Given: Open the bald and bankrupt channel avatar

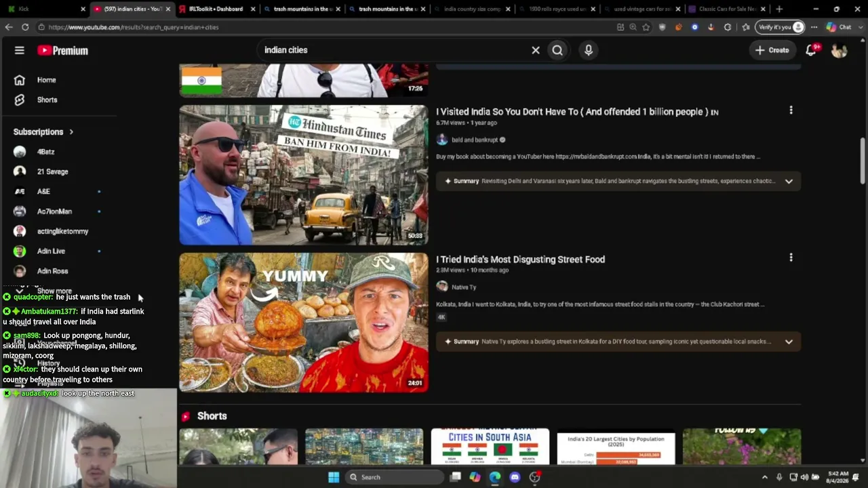Looking at the screenshot, I should click(442, 140).
